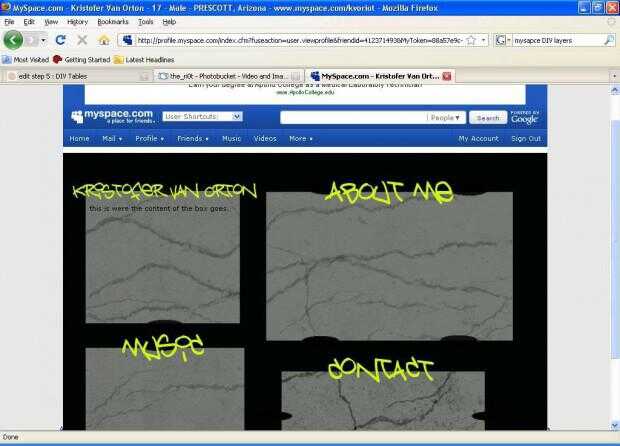620x446 pixels.
Task: Open the search engine selector dropdown
Action: [503, 40]
